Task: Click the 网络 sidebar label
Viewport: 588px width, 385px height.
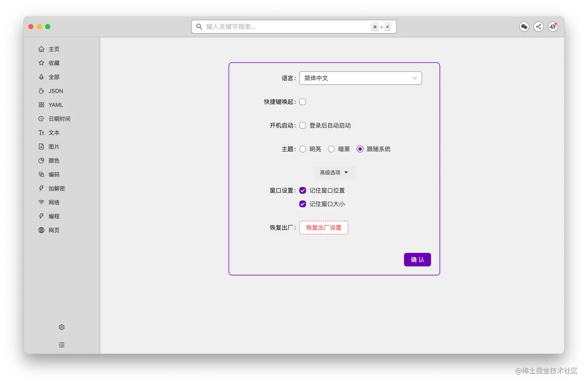Action: point(54,202)
